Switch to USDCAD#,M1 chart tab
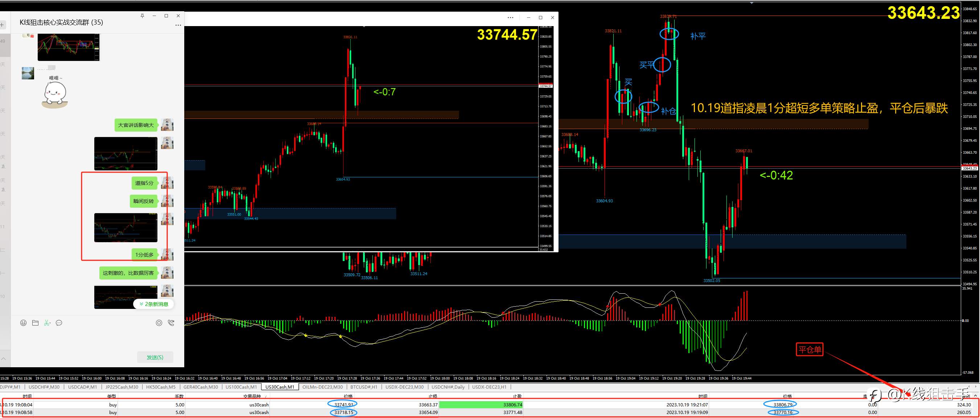 click(x=83, y=387)
